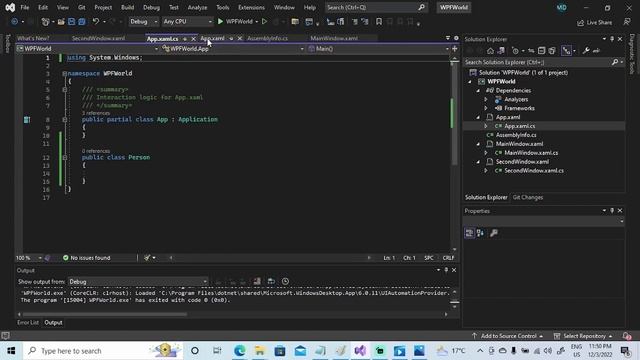Image resolution: width=640 pixels, height=360 pixels.
Task: Click the Navigate Backward icon in the toolbar
Action: click(14, 21)
